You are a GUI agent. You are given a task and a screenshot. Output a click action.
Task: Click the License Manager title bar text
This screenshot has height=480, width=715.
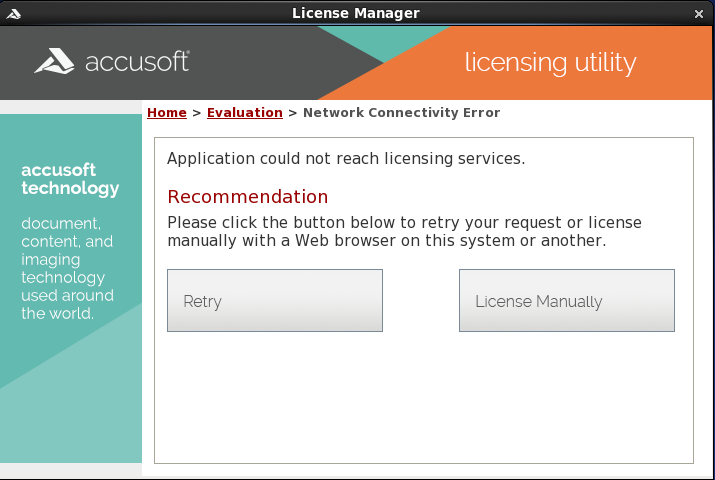pos(356,13)
